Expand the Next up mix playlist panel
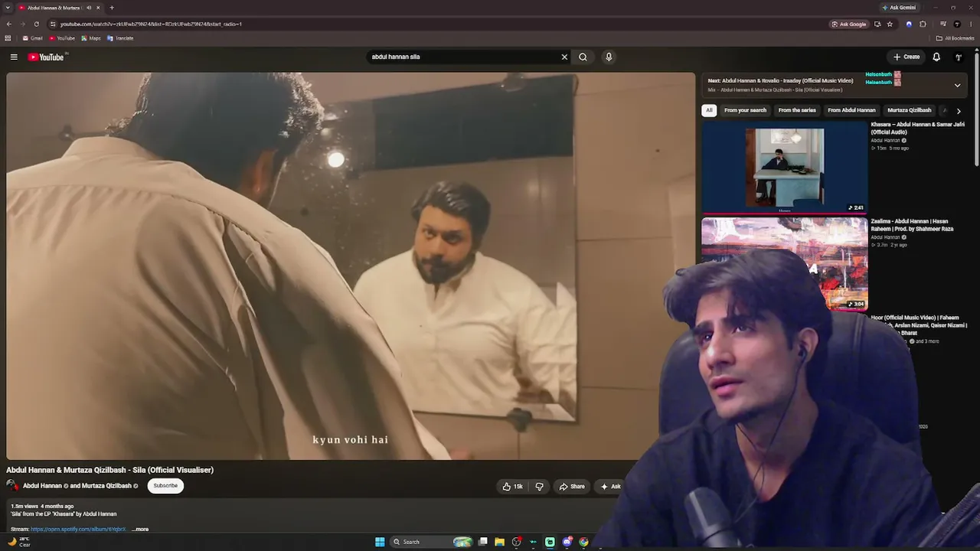The image size is (980, 551). [957, 85]
